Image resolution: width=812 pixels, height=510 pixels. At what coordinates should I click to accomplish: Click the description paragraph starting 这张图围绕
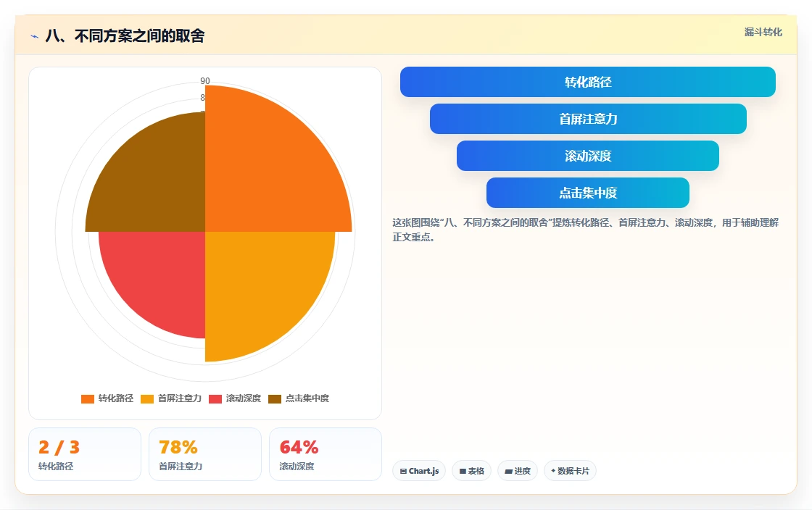click(x=585, y=230)
